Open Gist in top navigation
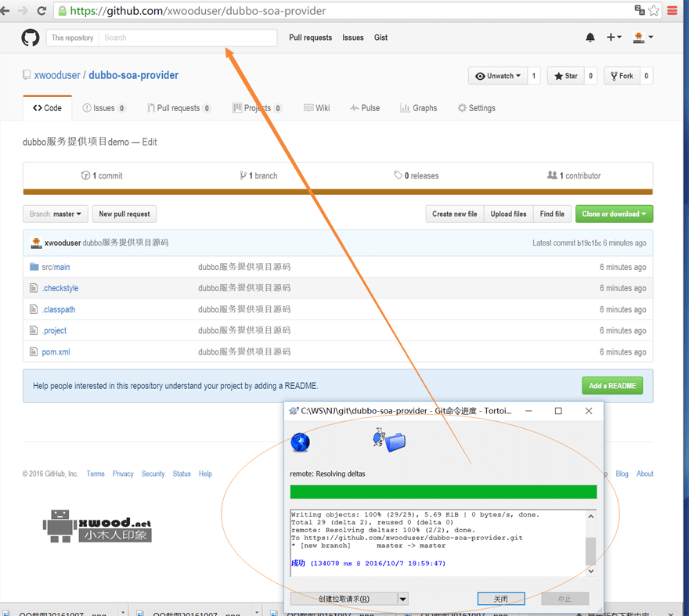689x616 pixels. tap(381, 38)
